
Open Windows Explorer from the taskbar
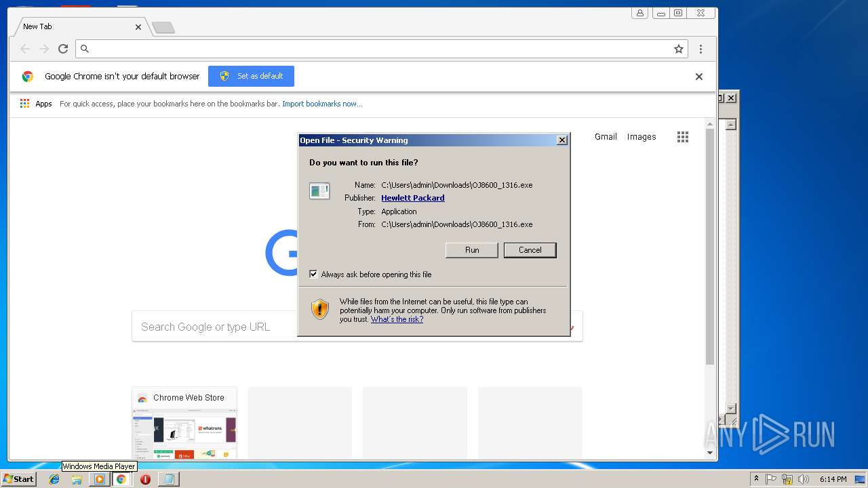click(77, 479)
